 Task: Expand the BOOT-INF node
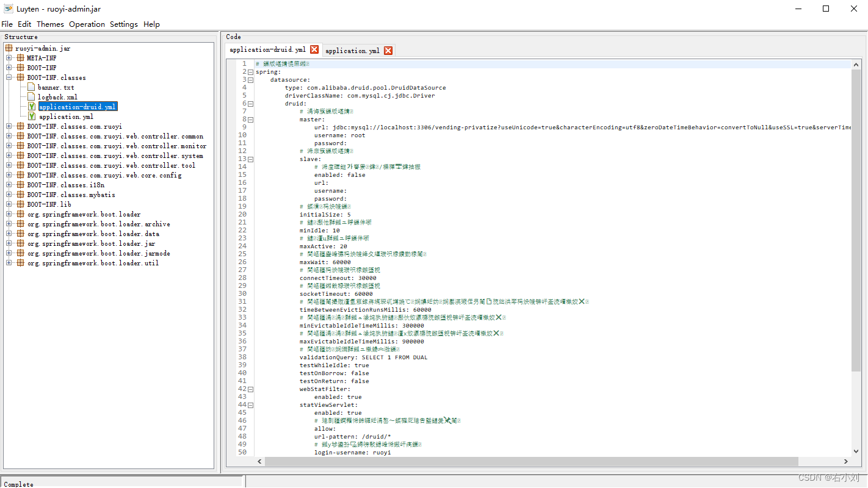(x=9, y=68)
